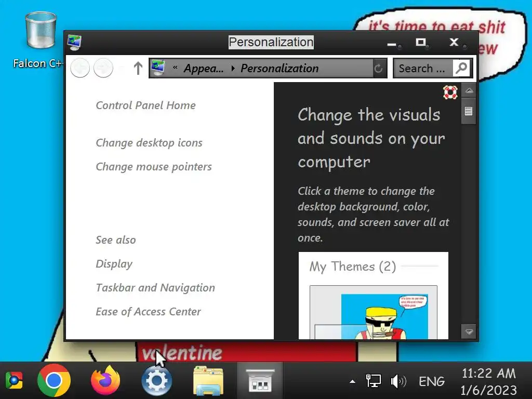The image size is (532, 399).
Task: Show hidden system tray icons
Action: pyautogui.click(x=353, y=382)
